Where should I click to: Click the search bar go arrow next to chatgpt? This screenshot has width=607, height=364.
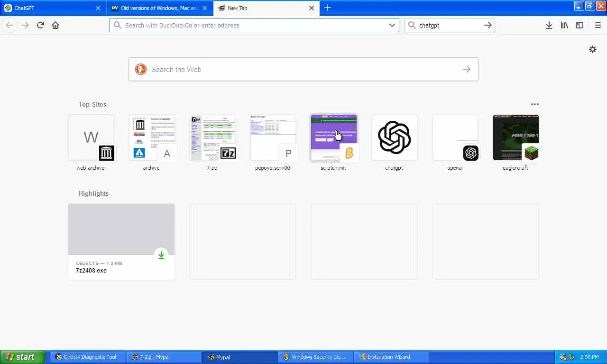tap(488, 25)
